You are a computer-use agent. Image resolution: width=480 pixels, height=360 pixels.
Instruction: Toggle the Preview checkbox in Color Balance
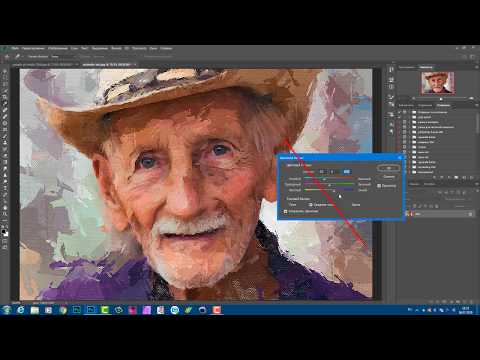(x=379, y=186)
